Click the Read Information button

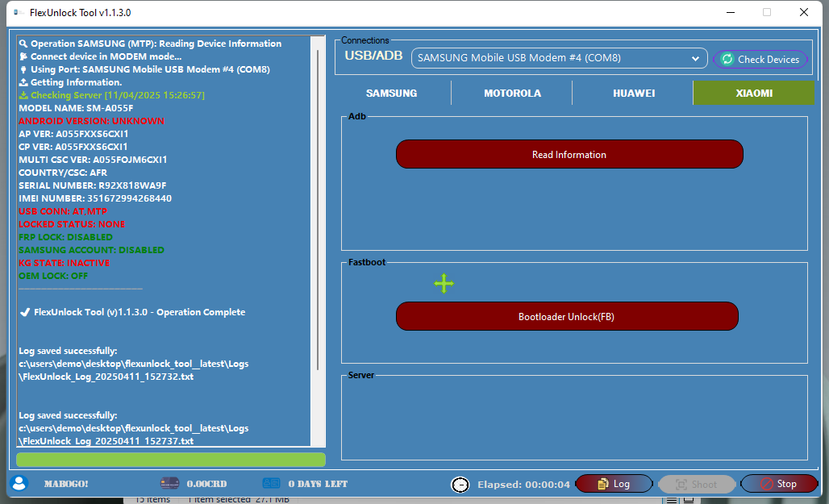click(x=569, y=155)
